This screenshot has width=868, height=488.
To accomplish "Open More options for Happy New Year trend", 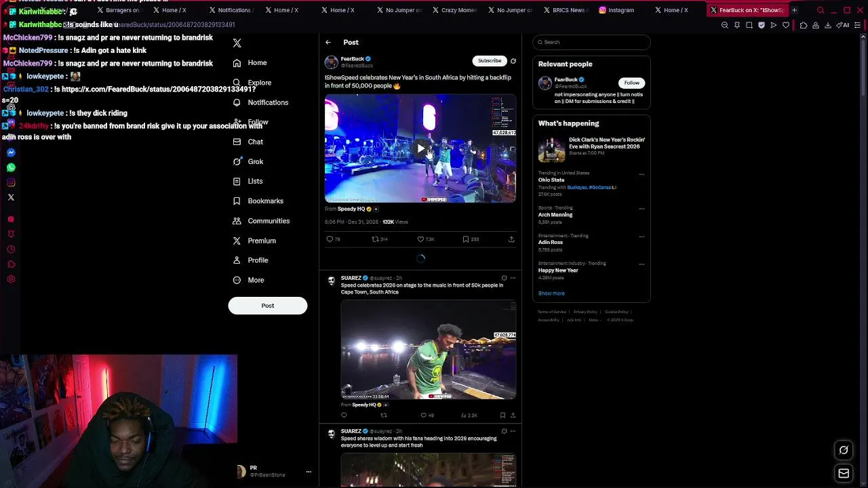I will click(x=642, y=264).
